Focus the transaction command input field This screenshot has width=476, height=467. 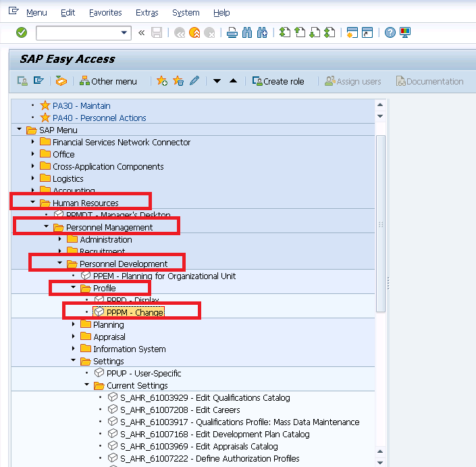point(84,33)
